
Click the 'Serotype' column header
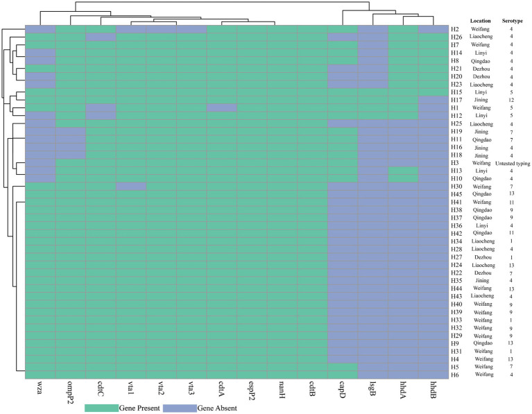click(513, 21)
